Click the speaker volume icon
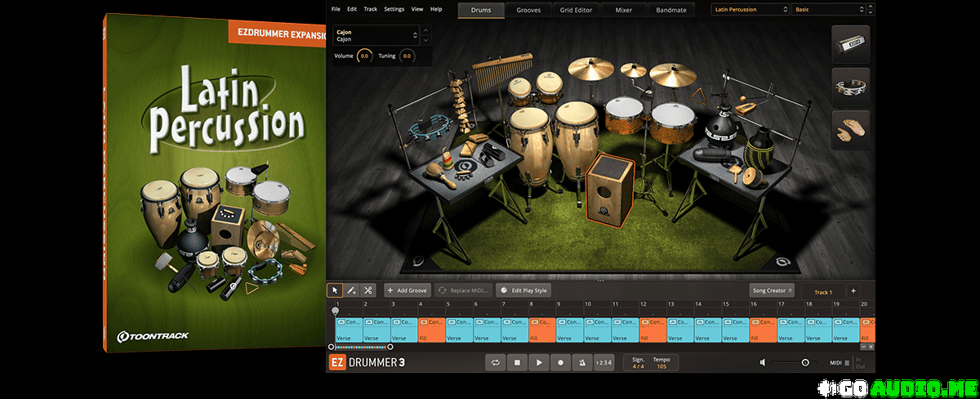This screenshot has width=980, height=399. (x=762, y=362)
